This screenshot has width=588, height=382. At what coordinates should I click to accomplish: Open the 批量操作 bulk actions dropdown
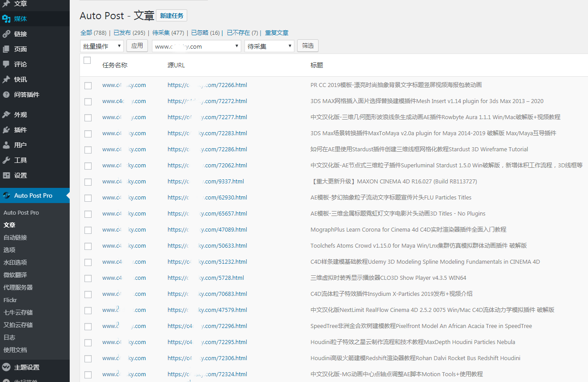[x=102, y=46]
